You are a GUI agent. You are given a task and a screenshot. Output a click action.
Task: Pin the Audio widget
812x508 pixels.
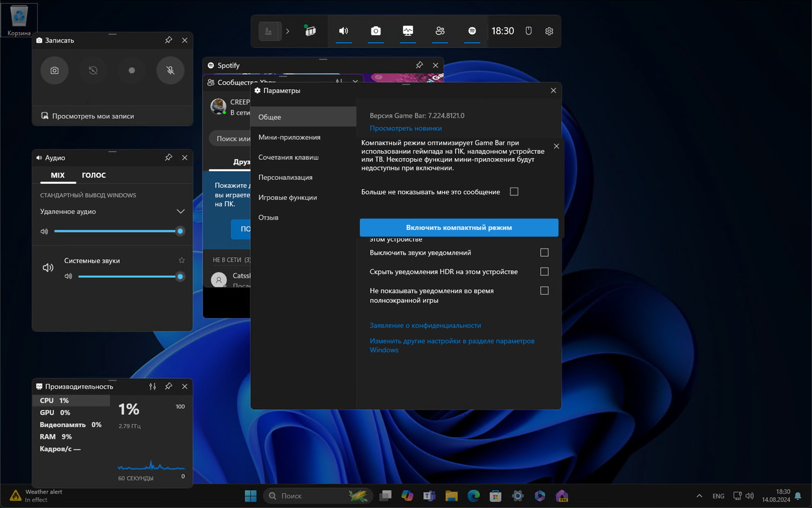coord(168,158)
